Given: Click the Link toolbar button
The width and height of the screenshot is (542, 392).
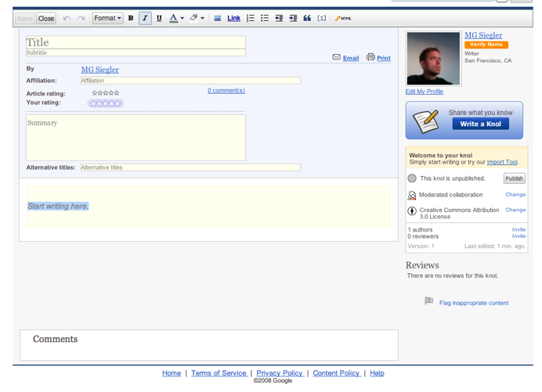Looking at the screenshot, I should coord(233,18).
